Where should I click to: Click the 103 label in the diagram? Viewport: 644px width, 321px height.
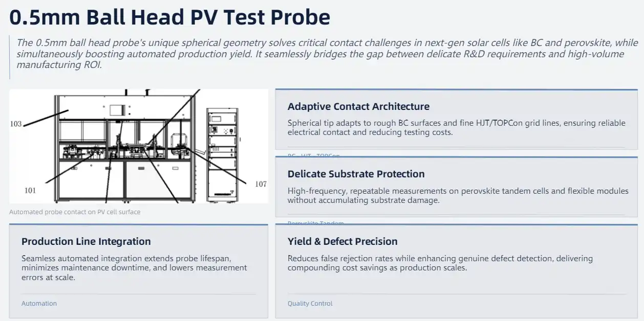[16, 124]
